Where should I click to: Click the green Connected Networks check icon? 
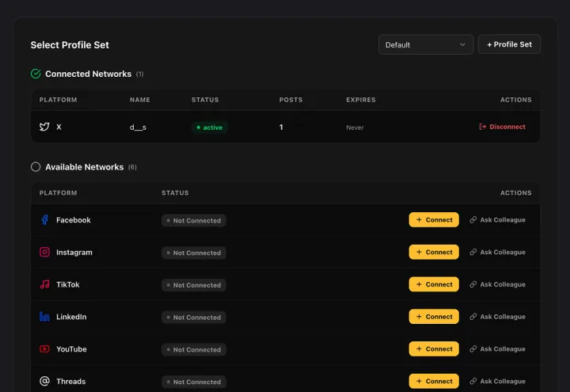36,74
